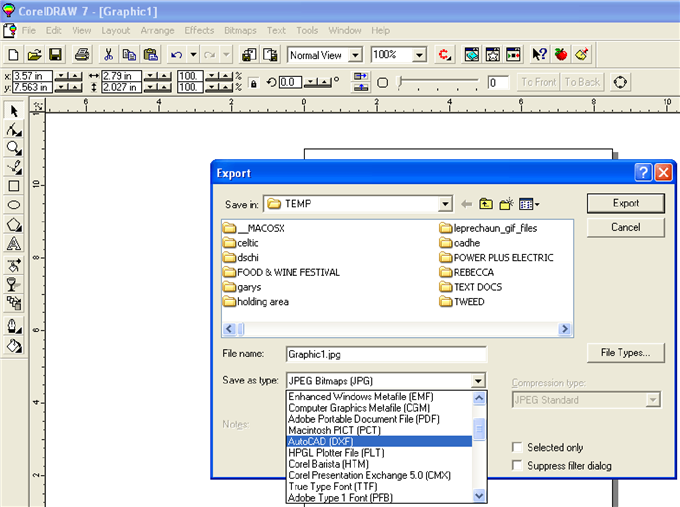The image size is (680, 507).
Task: Open the Views menu dropdown arrow
Action: [537, 204]
